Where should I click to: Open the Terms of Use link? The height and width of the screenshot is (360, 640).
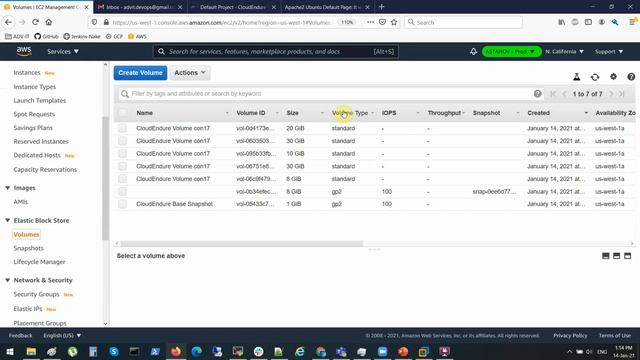pos(615,336)
